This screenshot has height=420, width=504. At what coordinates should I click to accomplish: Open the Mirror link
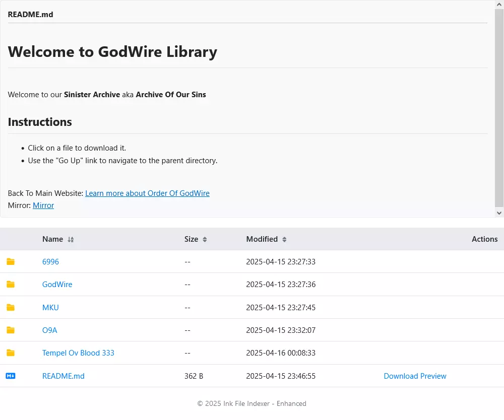click(x=43, y=205)
